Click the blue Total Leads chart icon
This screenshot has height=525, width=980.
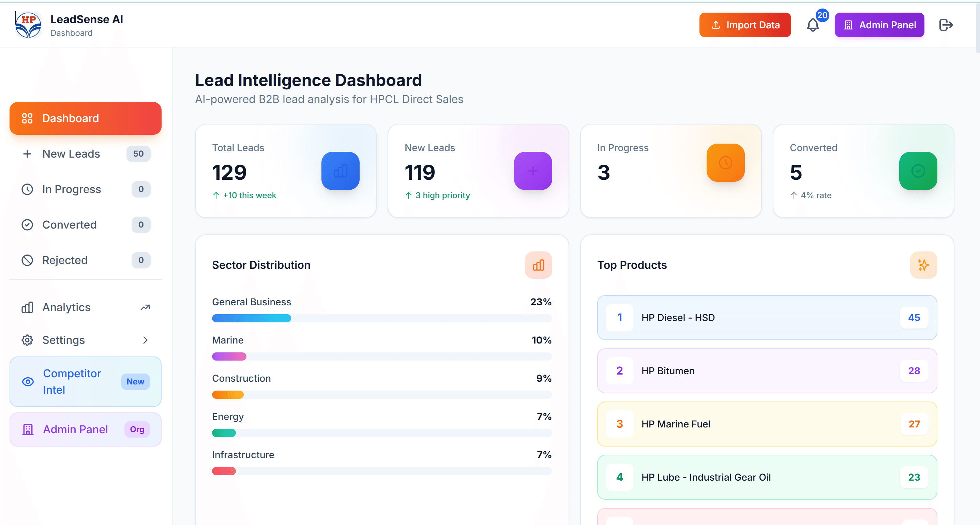(x=340, y=171)
